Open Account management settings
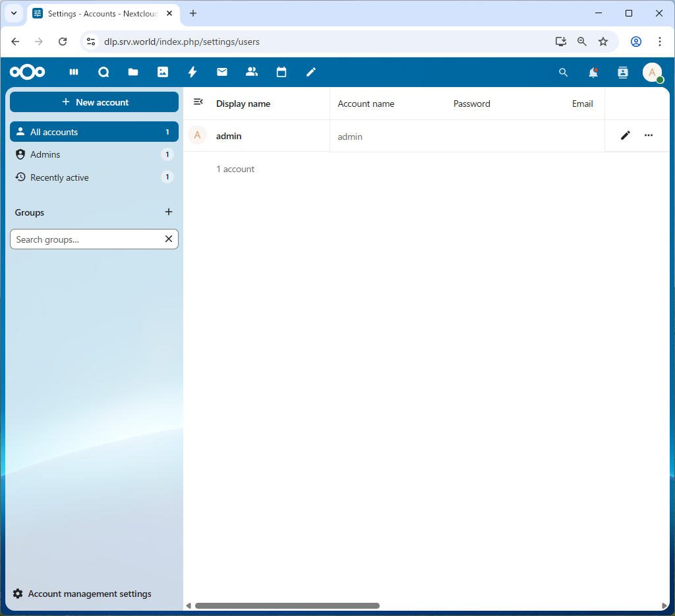This screenshot has width=675, height=616. tap(82, 594)
